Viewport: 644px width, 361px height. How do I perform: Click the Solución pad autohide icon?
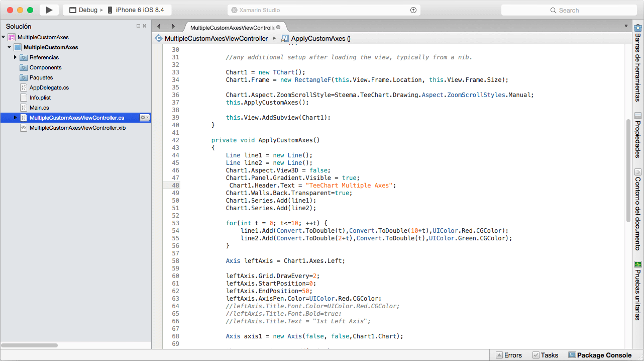(x=138, y=26)
